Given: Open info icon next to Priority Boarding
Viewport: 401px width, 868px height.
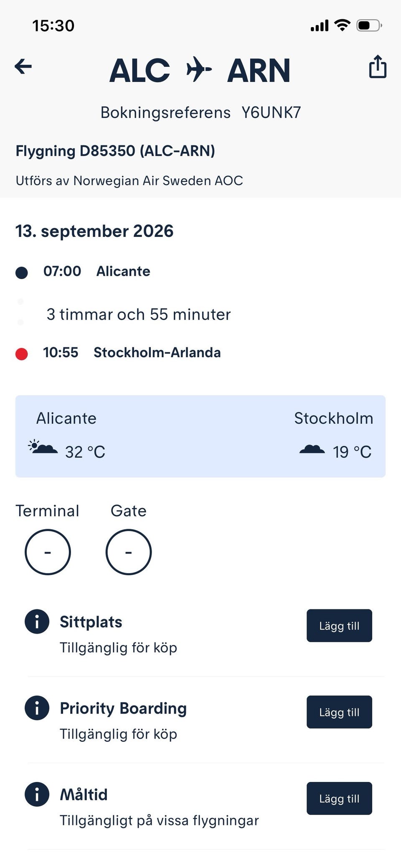Looking at the screenshot, I should point(37,708).
